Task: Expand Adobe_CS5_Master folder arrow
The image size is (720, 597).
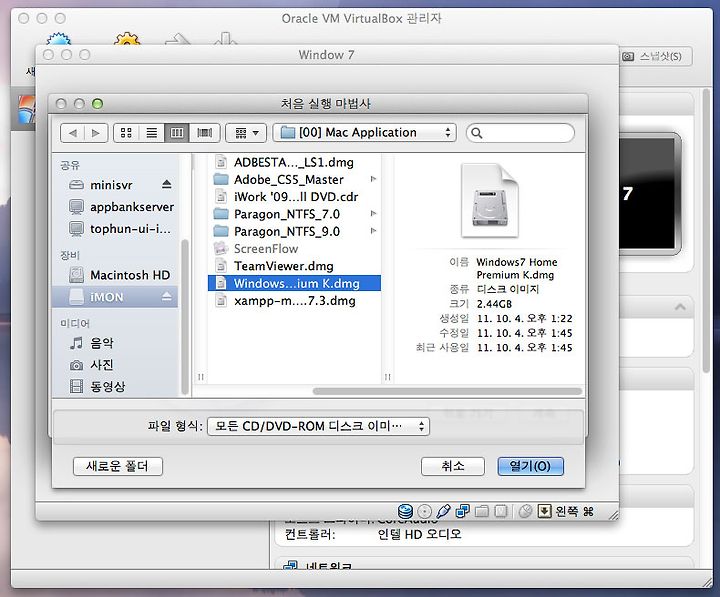Action: 373,179
